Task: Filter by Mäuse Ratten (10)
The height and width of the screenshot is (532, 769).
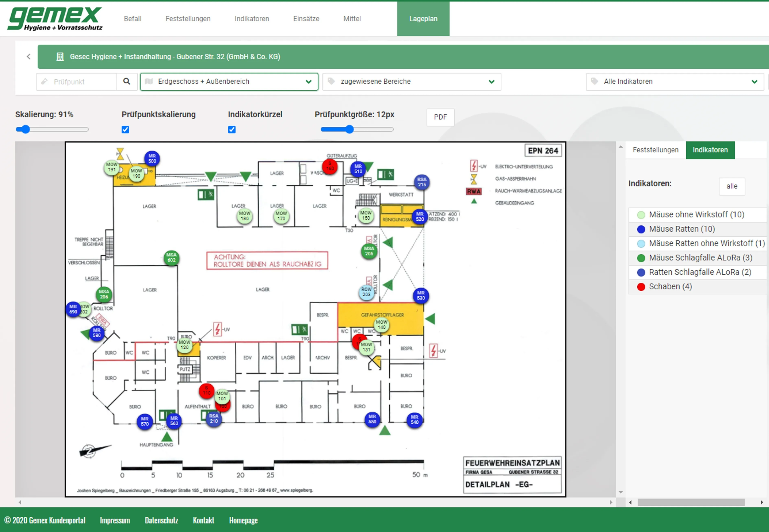Action: (697, 229)
